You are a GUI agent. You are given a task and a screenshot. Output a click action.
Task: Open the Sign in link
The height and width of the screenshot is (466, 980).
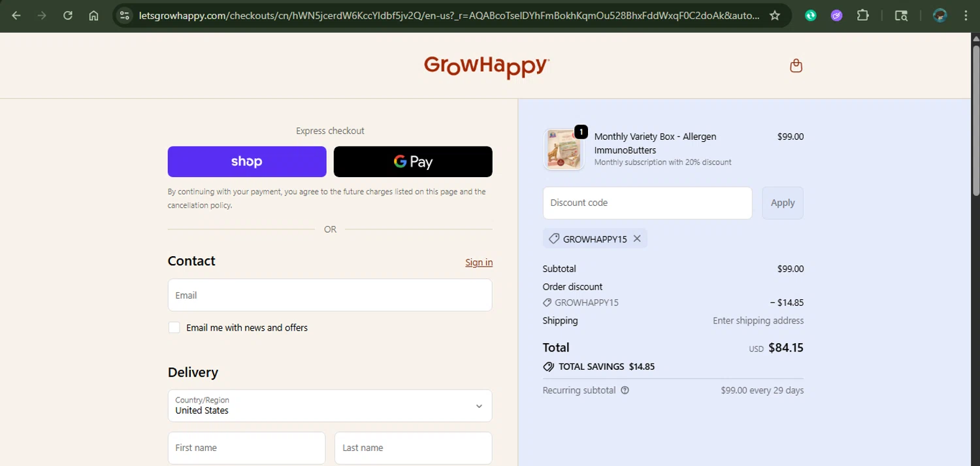point(479,262)
